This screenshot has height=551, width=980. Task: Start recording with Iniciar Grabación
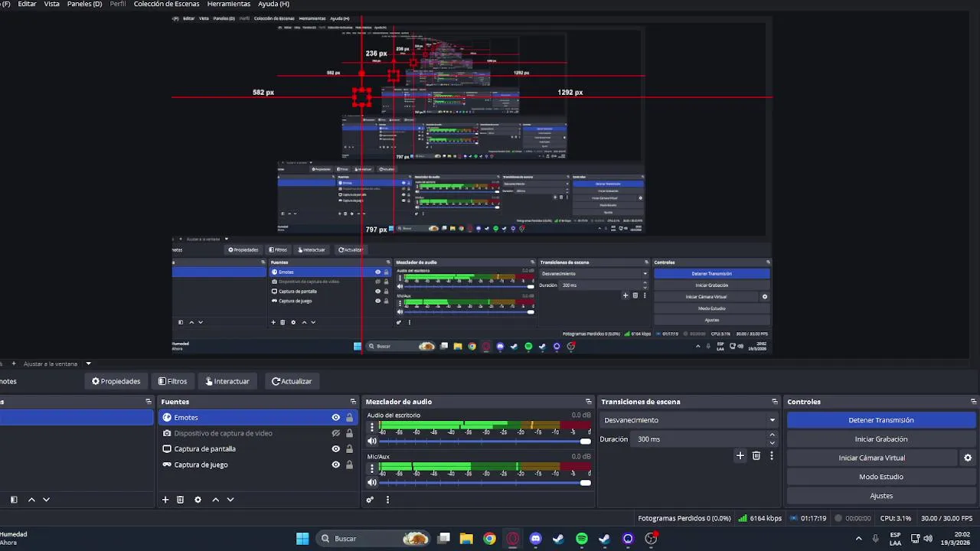(x=881, y=439)
